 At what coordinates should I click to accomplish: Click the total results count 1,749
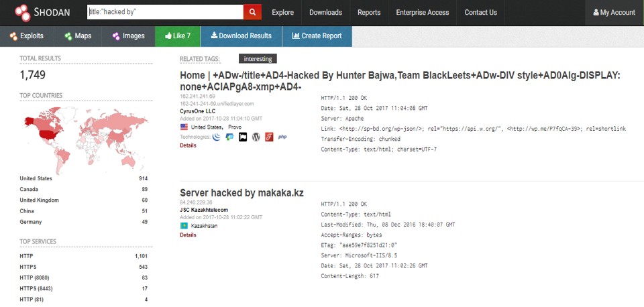(32, 75)
